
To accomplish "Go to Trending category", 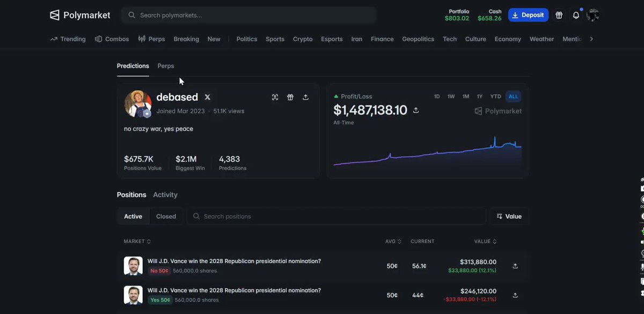I will [68, 39].
